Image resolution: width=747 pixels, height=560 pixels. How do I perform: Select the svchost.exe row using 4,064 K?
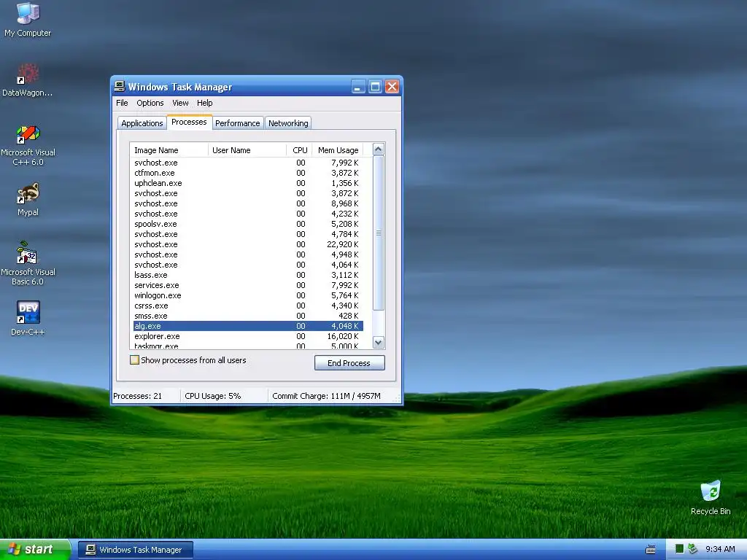[248, 265]
